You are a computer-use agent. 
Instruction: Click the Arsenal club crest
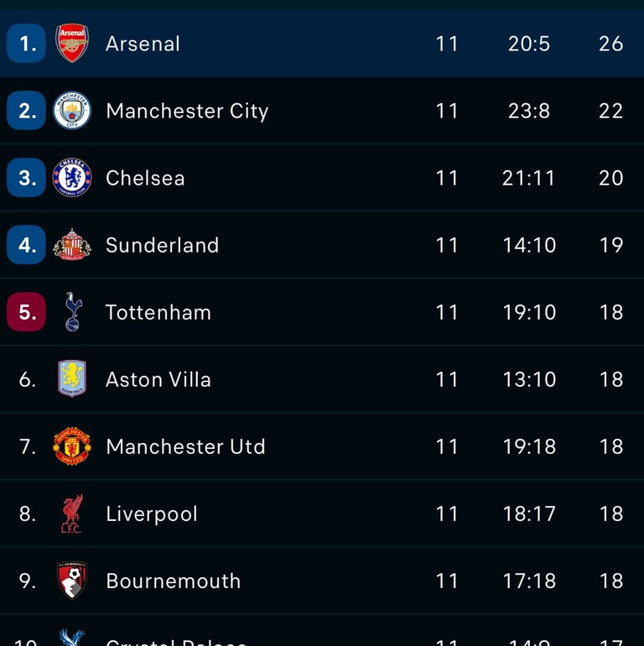(72, 44)
